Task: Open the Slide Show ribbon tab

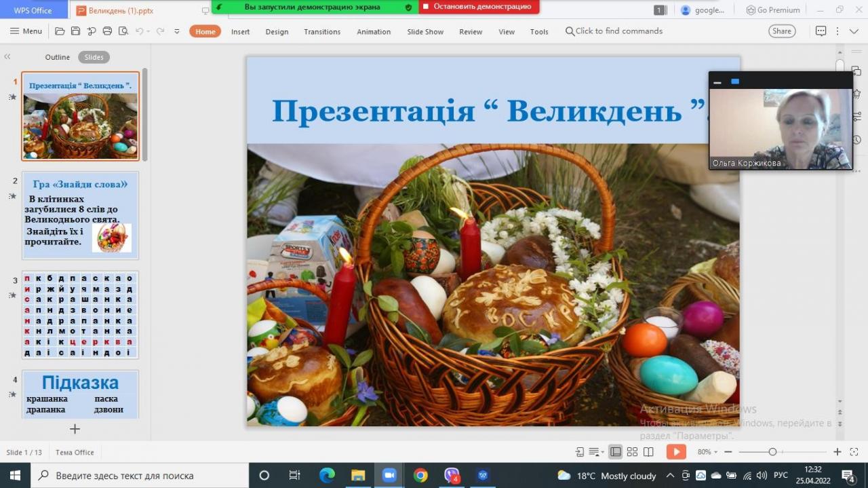Action: (x=425, y=32)
